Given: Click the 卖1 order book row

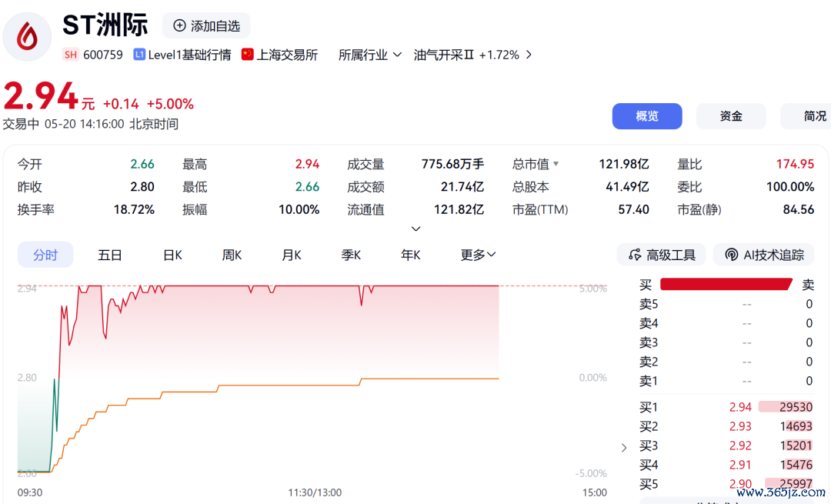Looking at the screenshot, I should 726,381.
